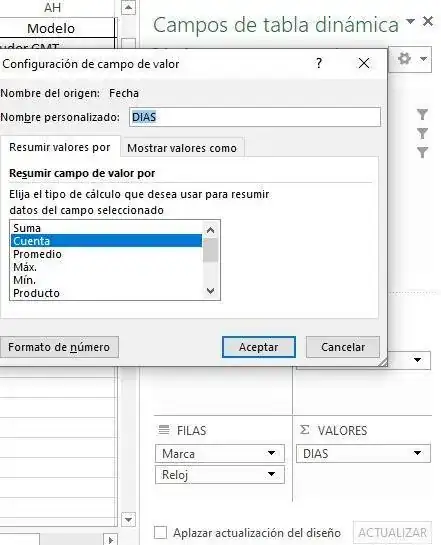Open Formato de número settings
This screenshot has width=441, height=545.
(x=59, y=347)
